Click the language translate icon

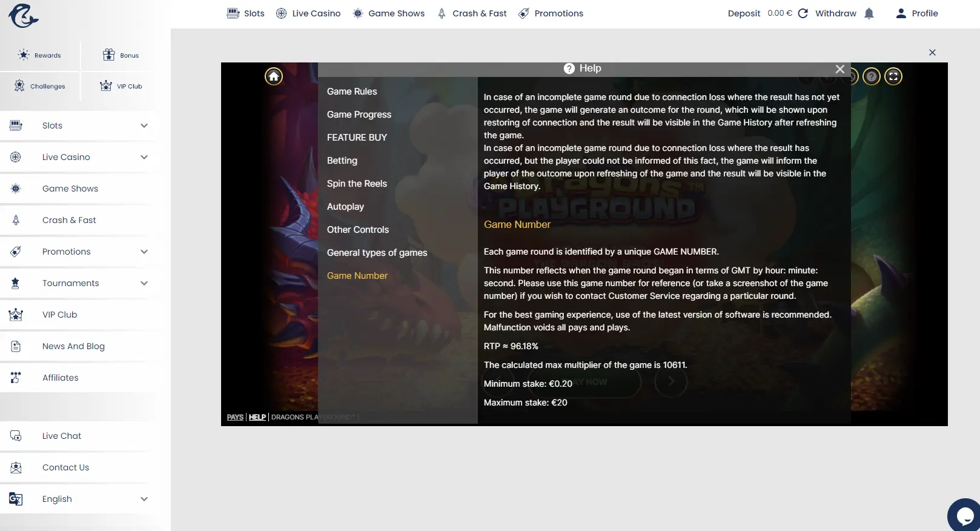tap(16, 499)
